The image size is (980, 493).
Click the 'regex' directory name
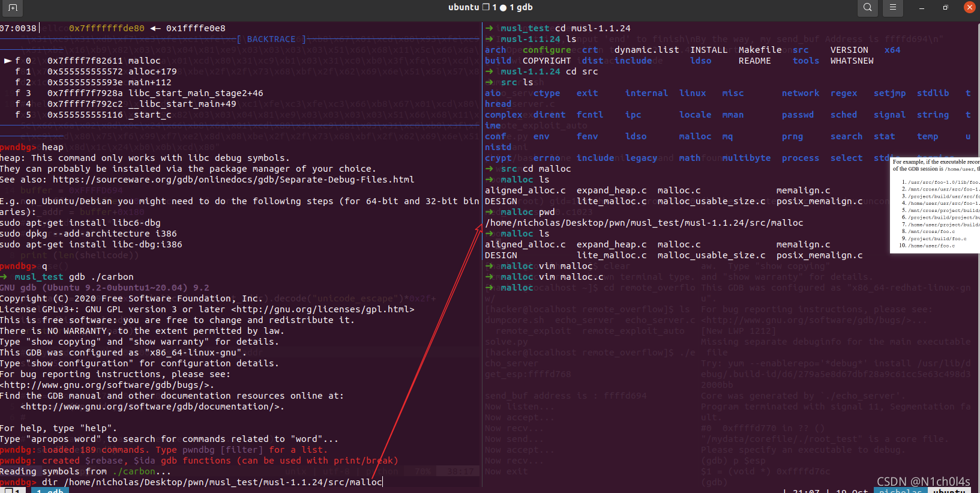pyautogui.click(x=844, y=93)
